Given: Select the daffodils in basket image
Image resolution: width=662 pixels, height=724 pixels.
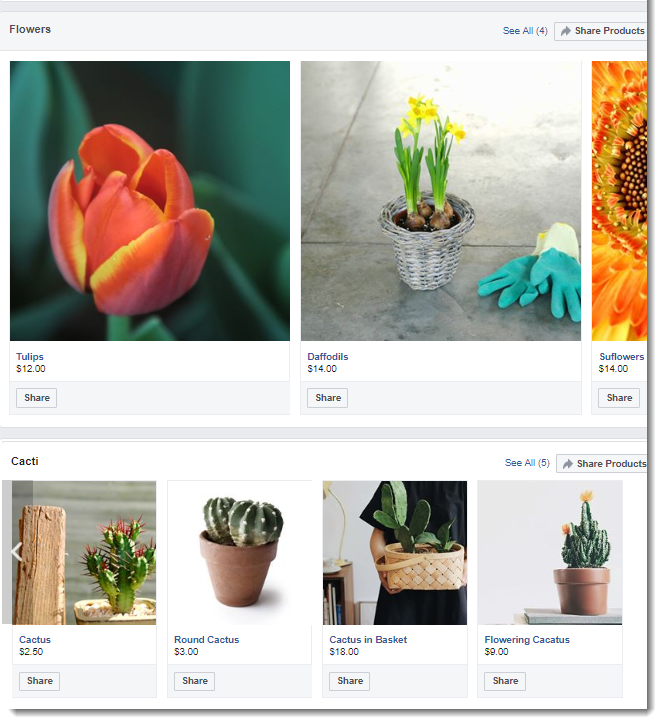Looking at the screenshot, I should [441, 201].
